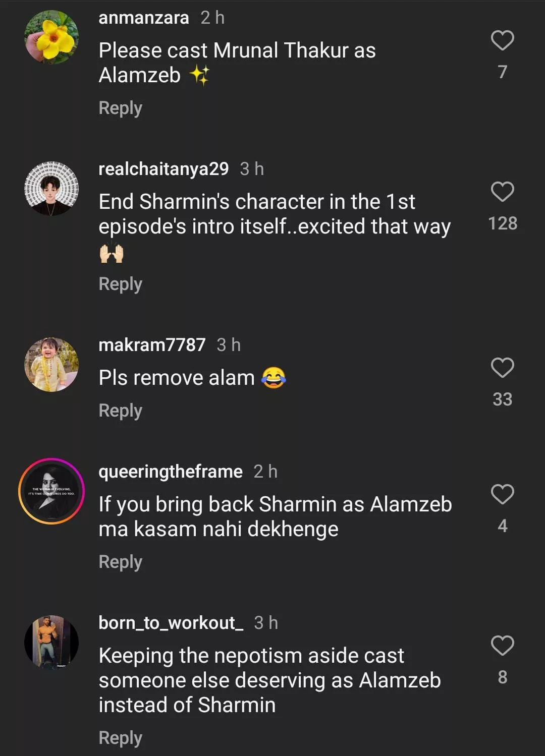This screenshot has height=756, width=545.
Task: Tap heart on makram7787's comment
Action: [502, 368]
